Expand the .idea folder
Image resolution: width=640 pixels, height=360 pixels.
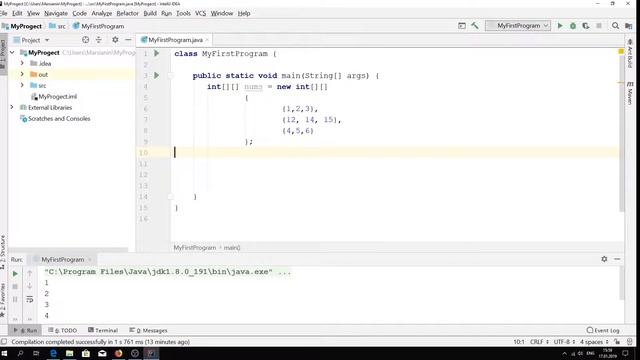[x=22, y=63]
